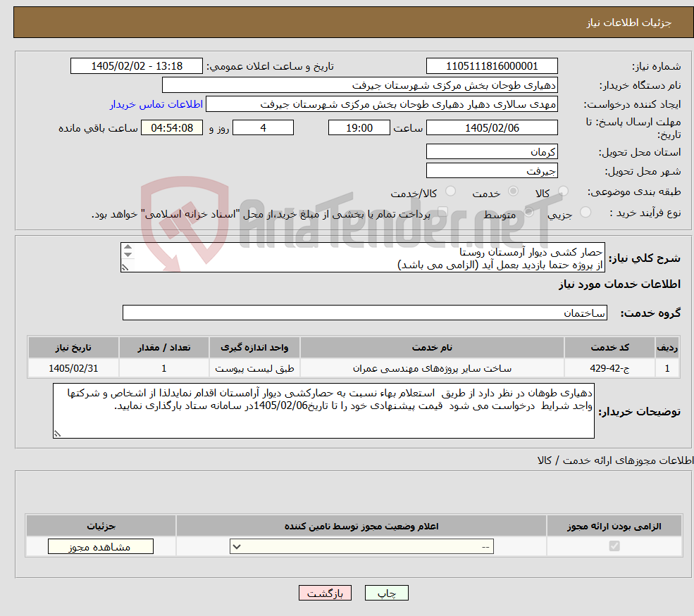Click the واحد اندازه گیری column header

click(254, 348)
